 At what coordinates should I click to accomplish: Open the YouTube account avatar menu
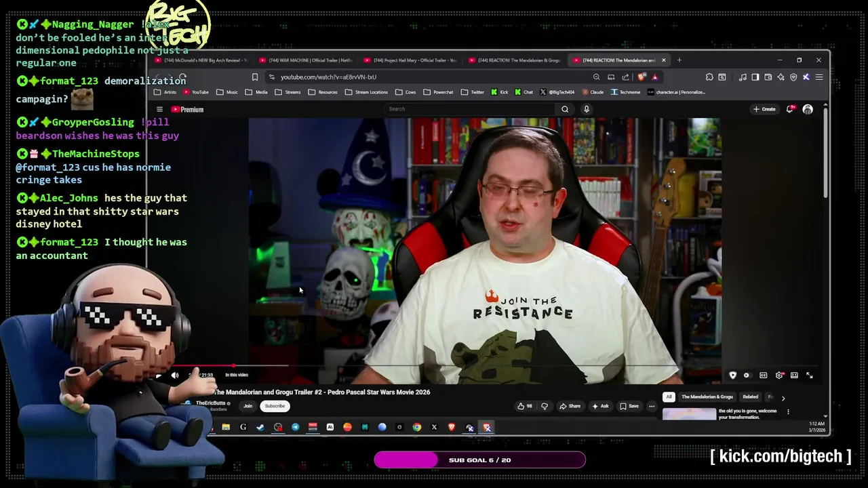(808, 109)
